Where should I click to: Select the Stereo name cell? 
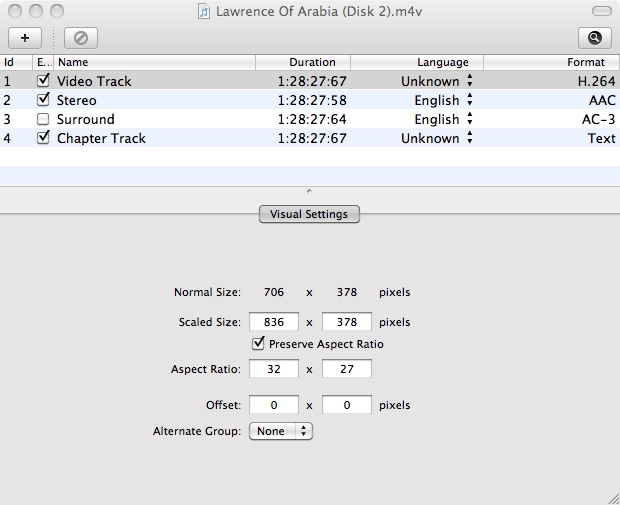pos(77,100)
